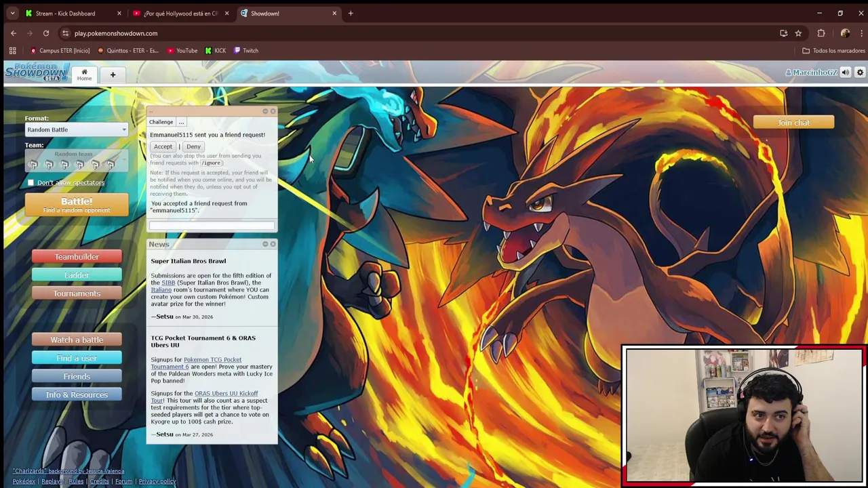Viewport: 868px width, 488px height.
Task: Open the Credits footer link
Action: (x=99, y=481)
